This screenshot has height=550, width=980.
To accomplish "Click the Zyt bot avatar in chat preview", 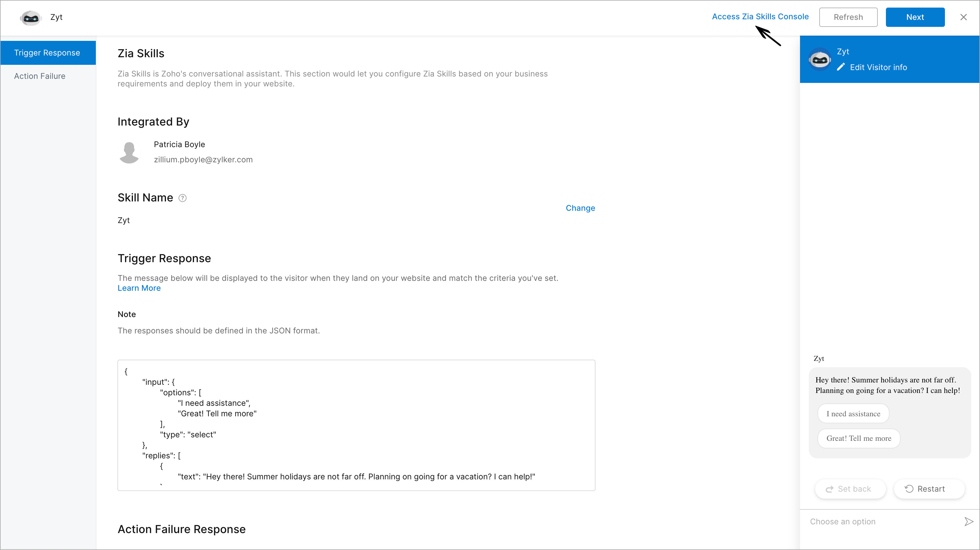I will tap(820, 59).
